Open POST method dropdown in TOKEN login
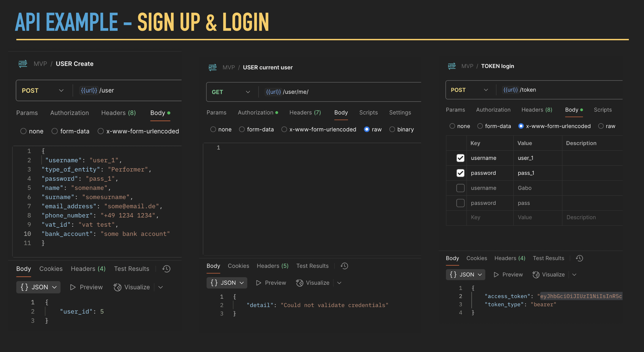This screenshot has height=352, width=644. point(470,90)
